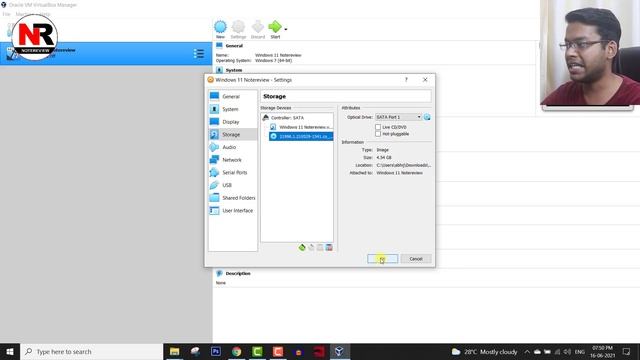Click green Start arrow in Manager toolbar

pos(275,29)
